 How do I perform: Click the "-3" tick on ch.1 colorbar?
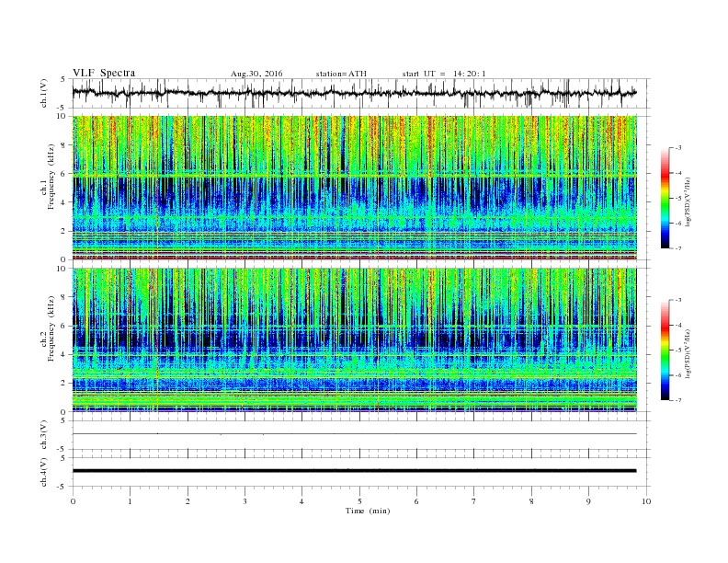(x=678, y=148)
